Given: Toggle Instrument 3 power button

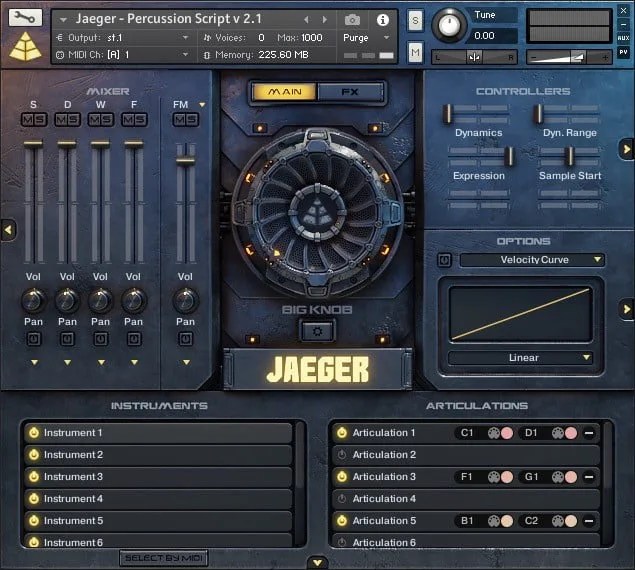Looking at the screenshot, I should 34,477.
